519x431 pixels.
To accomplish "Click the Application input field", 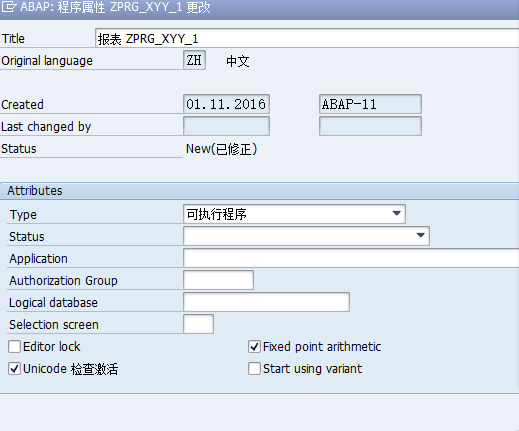I will pos(351,258).
